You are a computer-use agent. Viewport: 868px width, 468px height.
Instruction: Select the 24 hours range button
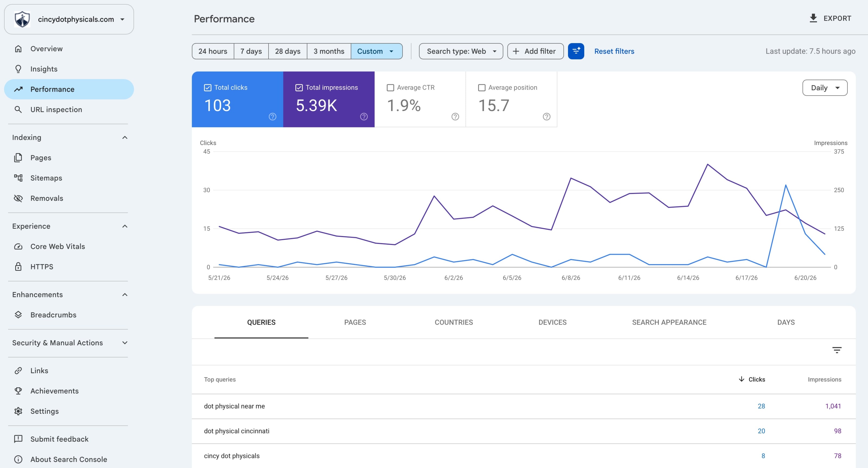(213, 51)
